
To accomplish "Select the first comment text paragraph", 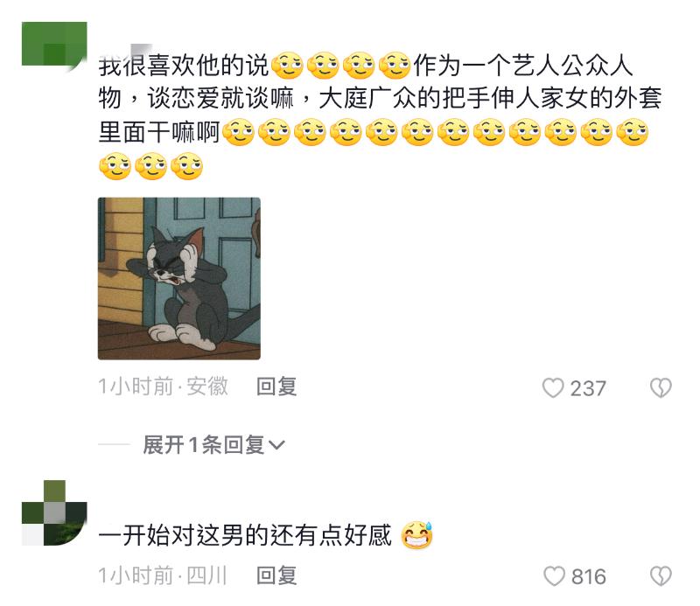I will 380,116.
